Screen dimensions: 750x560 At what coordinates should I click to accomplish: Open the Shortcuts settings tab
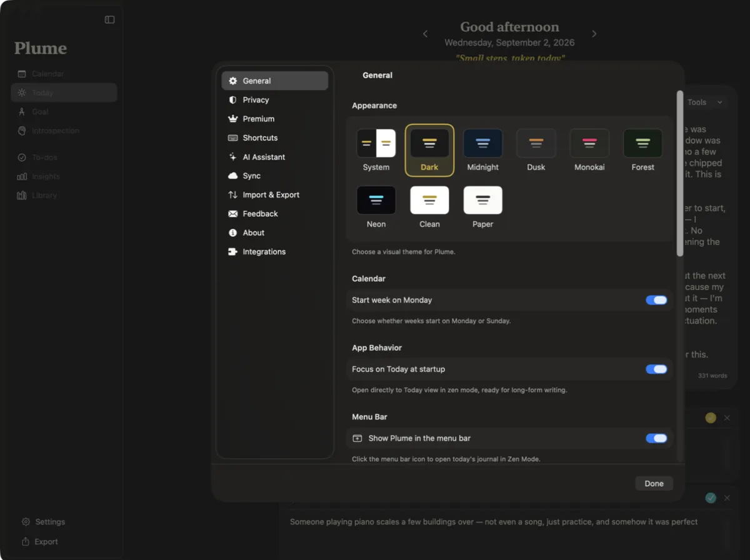pos(275,137)
